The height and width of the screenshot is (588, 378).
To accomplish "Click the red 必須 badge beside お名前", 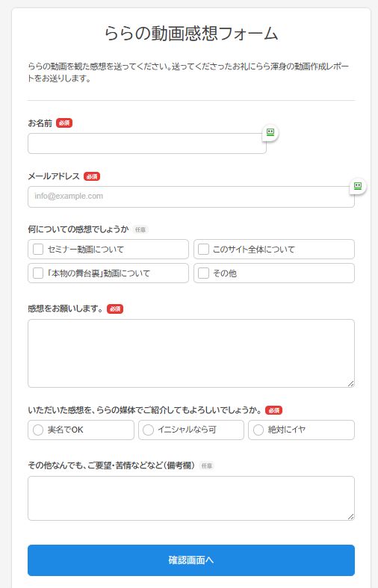I will (64, 123).
